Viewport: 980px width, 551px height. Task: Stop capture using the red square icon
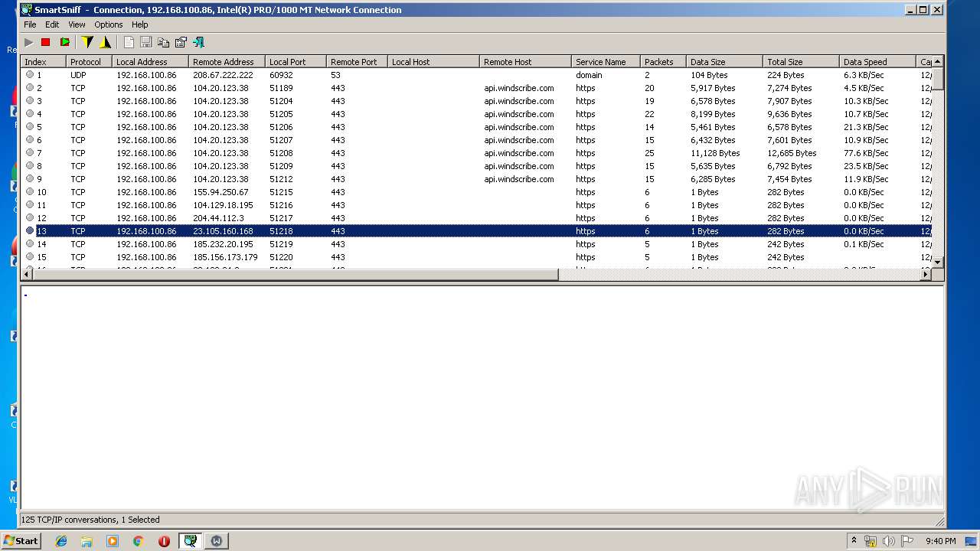(46, 42)
